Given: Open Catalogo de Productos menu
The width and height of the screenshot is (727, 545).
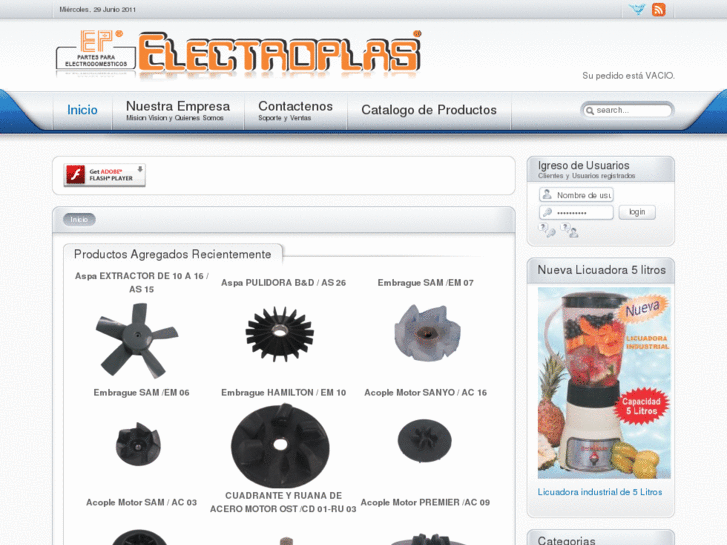Looking at the screenshot, I should click(x=429, y=110).
